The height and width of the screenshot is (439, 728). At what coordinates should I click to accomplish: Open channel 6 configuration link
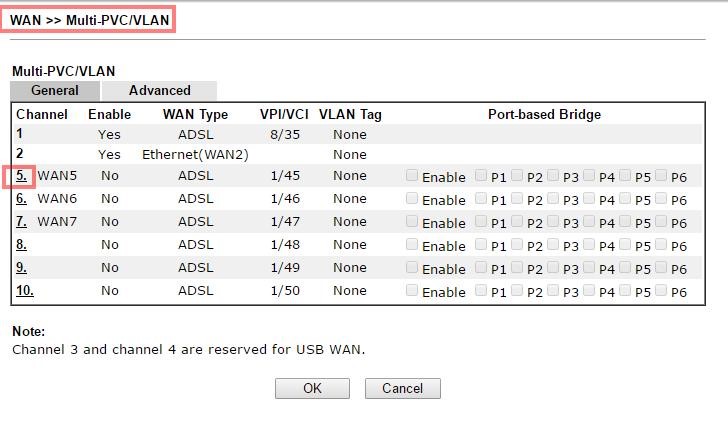pyautogui.click(x=21, y=199)
